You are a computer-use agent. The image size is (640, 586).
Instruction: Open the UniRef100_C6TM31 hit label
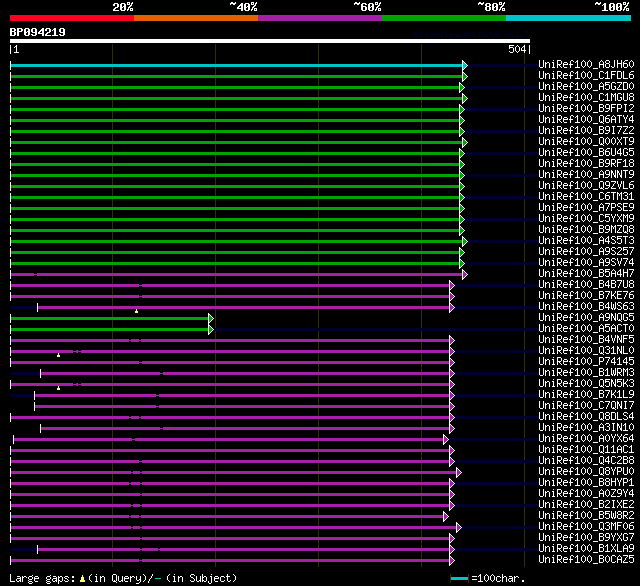pyautogui.click(x=585, y=197)
